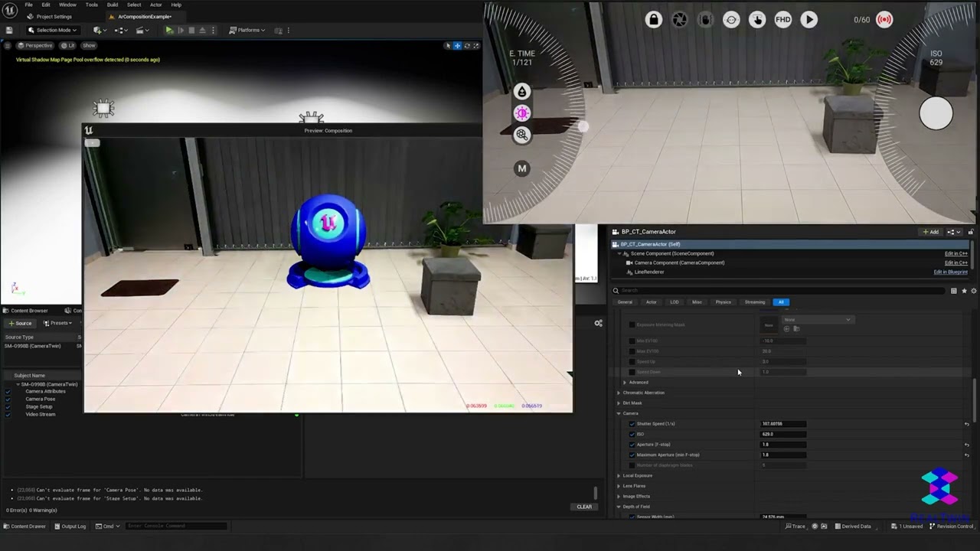Click the Unreal Engine logo icon
Image resolution: width=980 pixels, height=551 pixels.
(x=10, y=11)
